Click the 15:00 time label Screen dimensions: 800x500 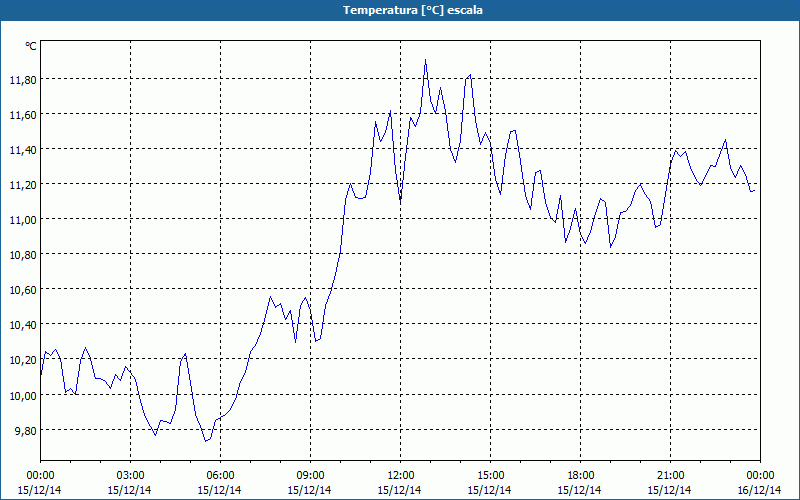(490, 476)
